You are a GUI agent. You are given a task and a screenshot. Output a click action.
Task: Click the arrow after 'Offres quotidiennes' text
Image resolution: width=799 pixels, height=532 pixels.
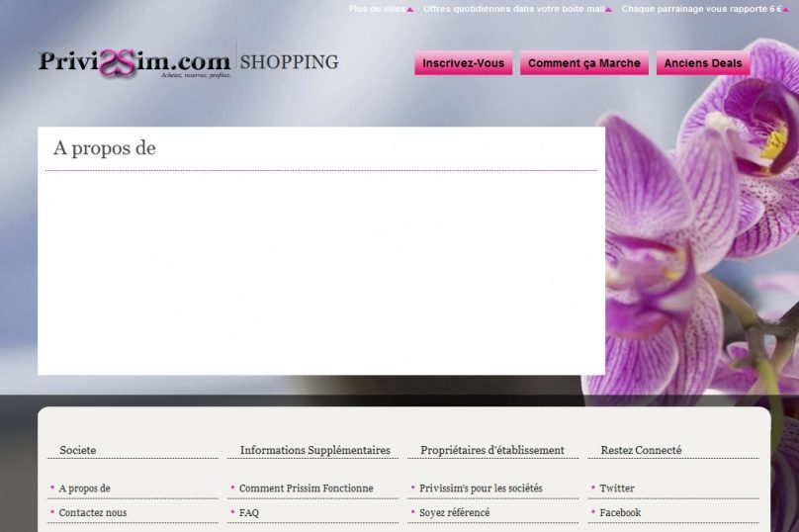pyautogui.click(x=609, y=10)
